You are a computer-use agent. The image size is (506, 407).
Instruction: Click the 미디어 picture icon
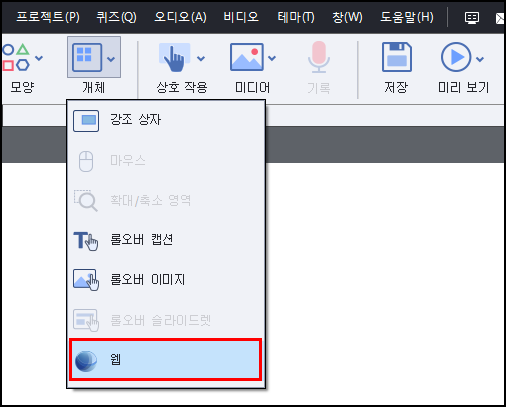pyautogui.click(x=247, y=57)
